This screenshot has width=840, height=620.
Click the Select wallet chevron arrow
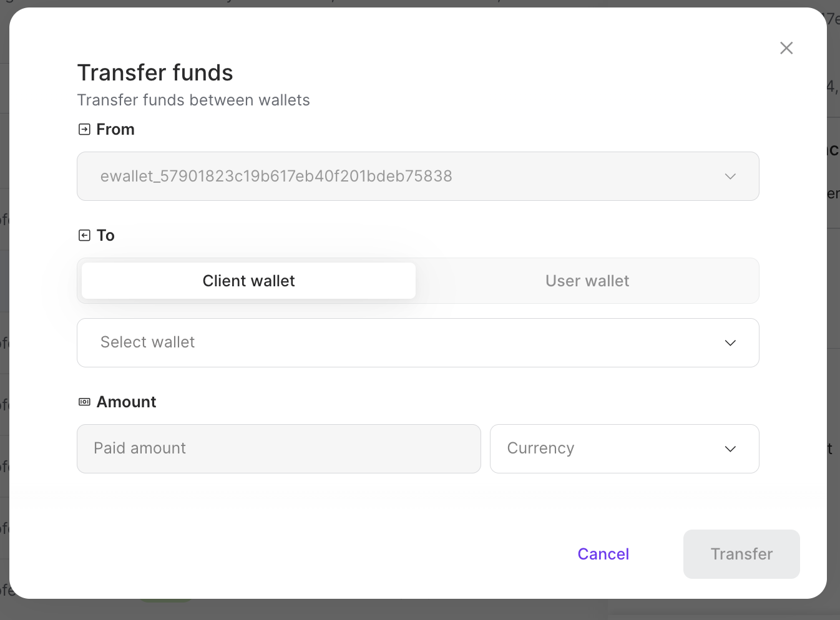point(730,343)
